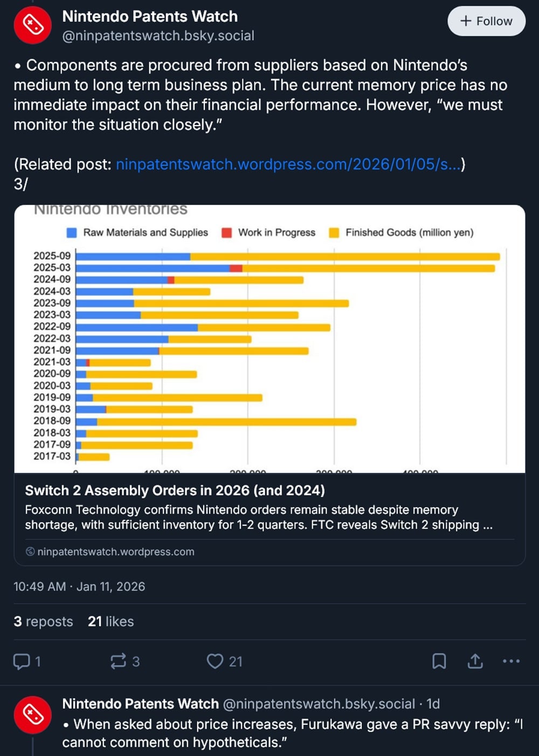Follow Nintendo Patents Watch
The width and height of the screenshot is (539, 756).
(486, 21)
